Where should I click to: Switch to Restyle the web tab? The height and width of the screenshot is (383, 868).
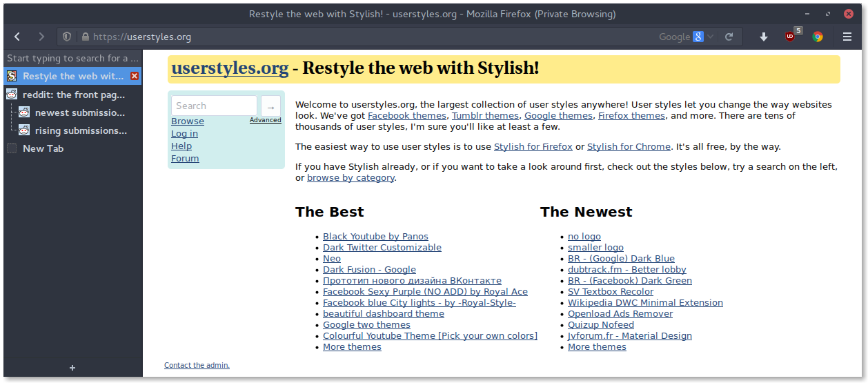(x=72, y=76)
